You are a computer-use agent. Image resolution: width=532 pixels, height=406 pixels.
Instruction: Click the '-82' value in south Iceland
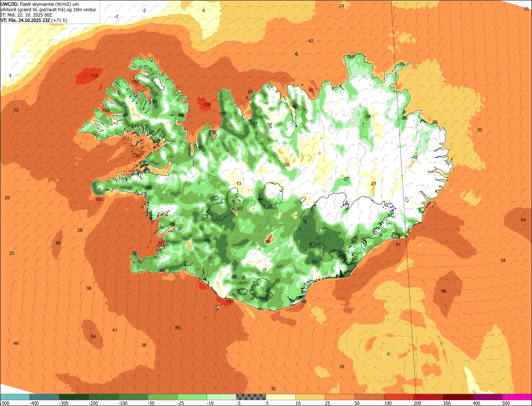point(234,276)
